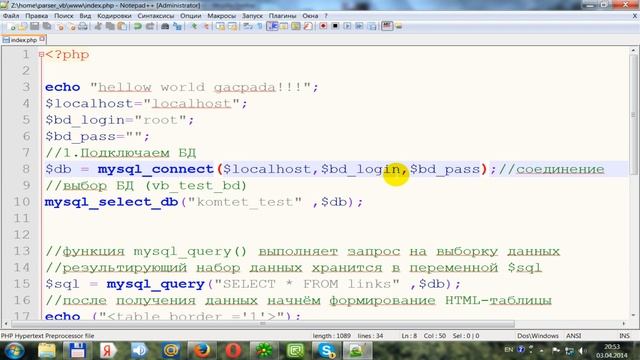640x360 pixels.
Task: Click the Zoom Out toolbar icon
Action: pos(207,27)
